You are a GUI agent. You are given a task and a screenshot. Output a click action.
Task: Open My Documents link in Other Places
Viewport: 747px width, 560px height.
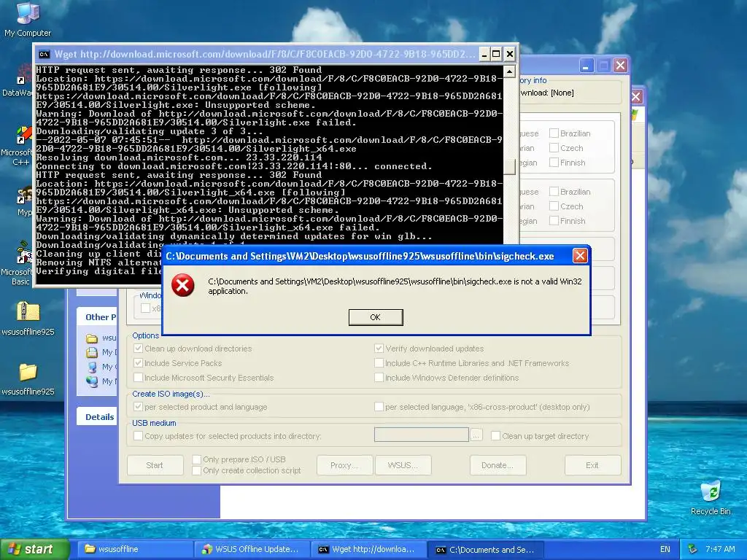coord(101,352)
